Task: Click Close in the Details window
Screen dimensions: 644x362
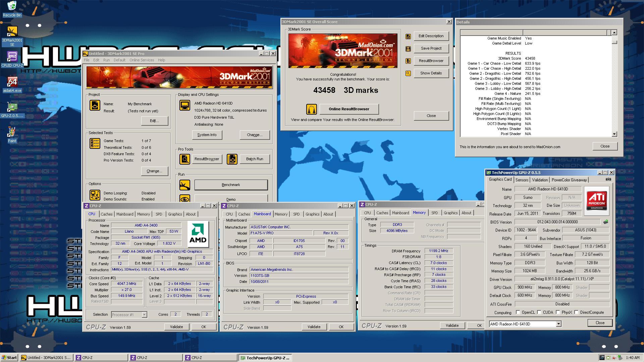Action: pyautogui.click(x=605, y=146)
